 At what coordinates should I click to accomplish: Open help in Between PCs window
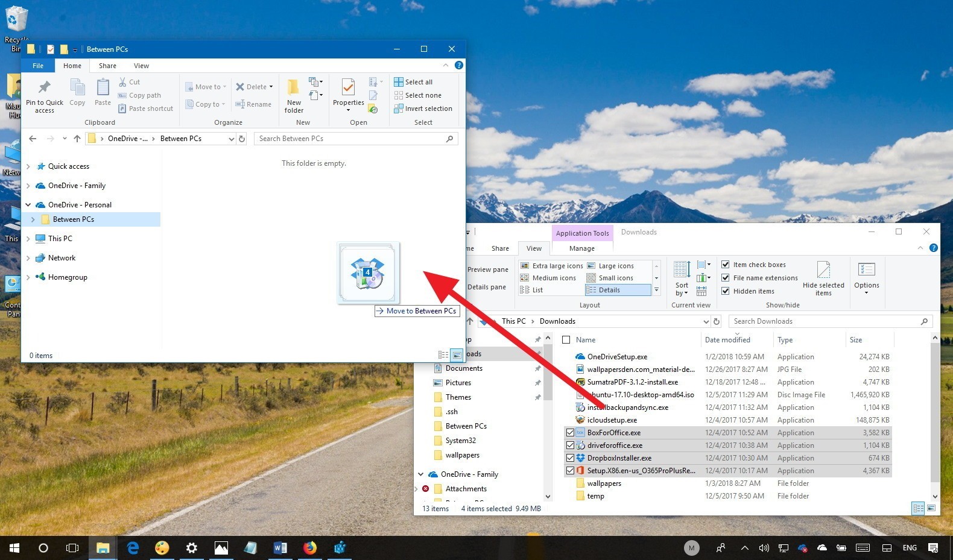click(x=459, y=65)
